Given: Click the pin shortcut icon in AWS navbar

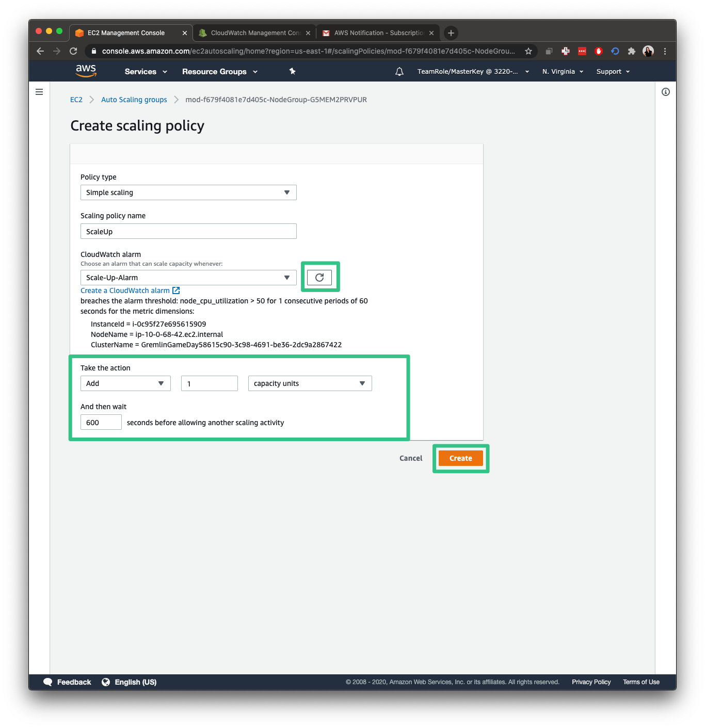Looking at the screenshot, I should (x=292, y=71).
